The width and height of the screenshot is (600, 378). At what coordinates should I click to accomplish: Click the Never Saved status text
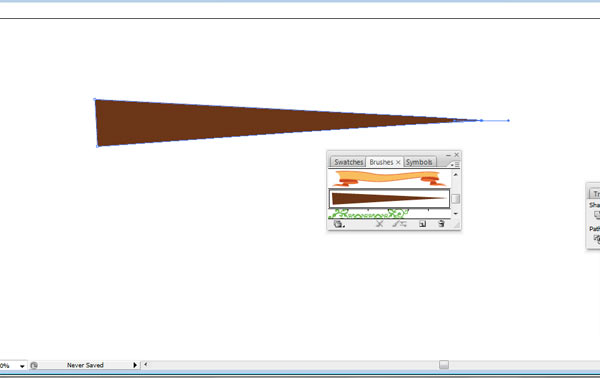pyautogui.click(x=85, y=365)
